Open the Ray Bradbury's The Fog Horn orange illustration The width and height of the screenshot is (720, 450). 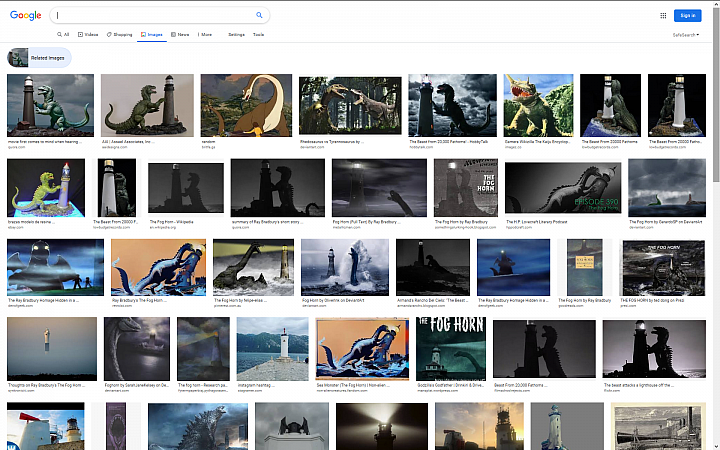(x=158, y=267)
